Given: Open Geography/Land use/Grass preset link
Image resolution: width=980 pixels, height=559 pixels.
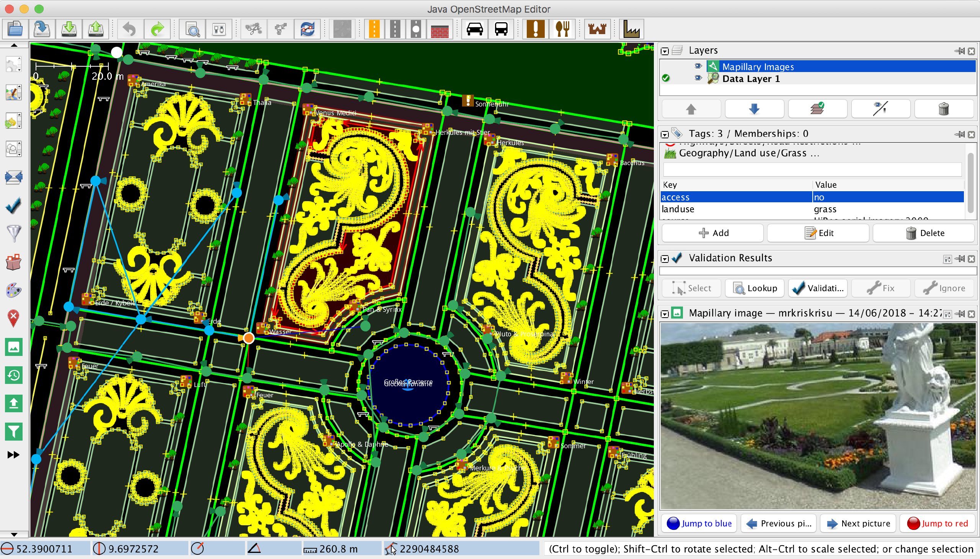Looking at the screenshot, I should [x=749, y=153].
